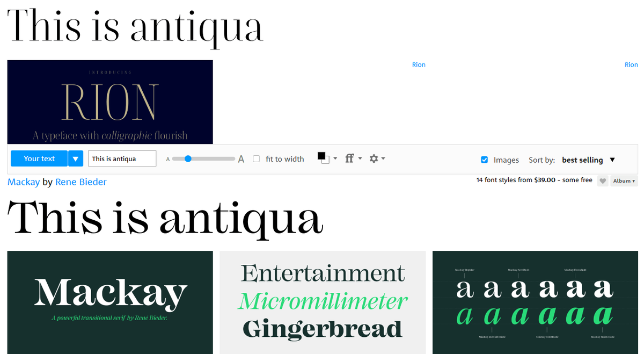Image resolution: width=644 pixels, height=354 pixels.
Task: Click the small A size icon
Action: 168,159
